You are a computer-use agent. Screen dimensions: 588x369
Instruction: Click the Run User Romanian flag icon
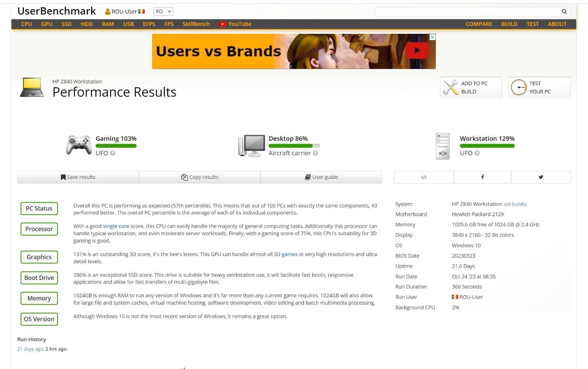point(455,297)
